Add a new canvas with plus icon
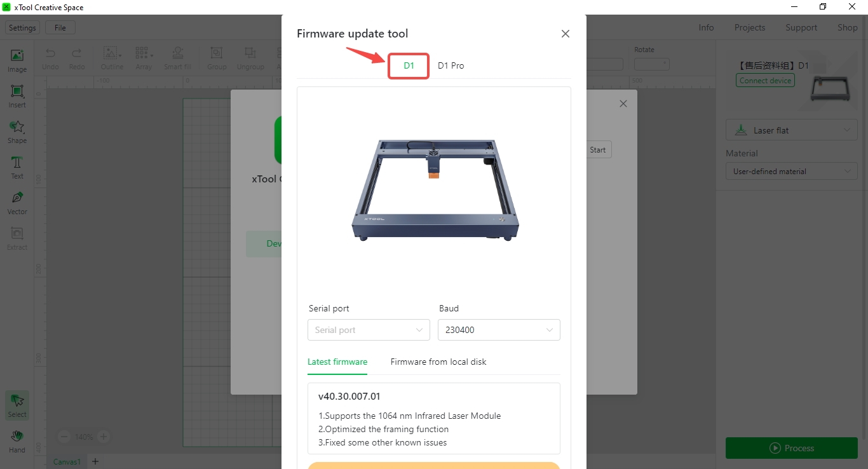Viewport: 868px width, 469px height. point(95,461)
